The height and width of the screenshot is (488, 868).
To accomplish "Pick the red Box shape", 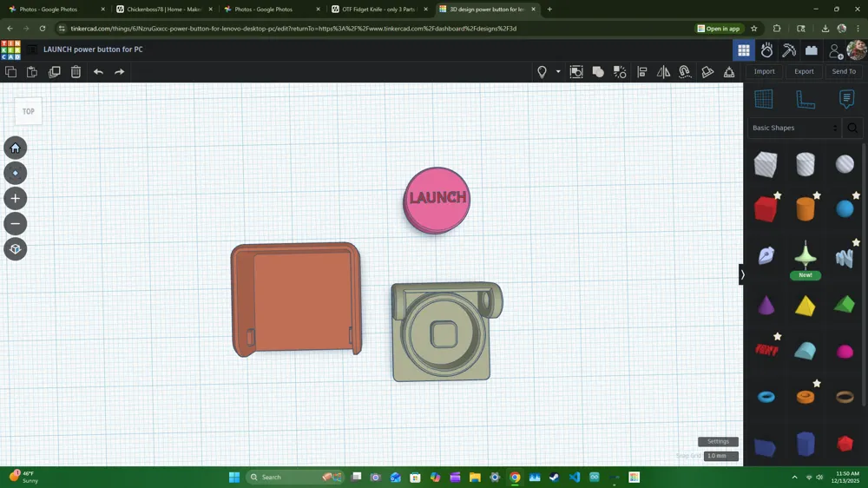I will pos(766,209).
